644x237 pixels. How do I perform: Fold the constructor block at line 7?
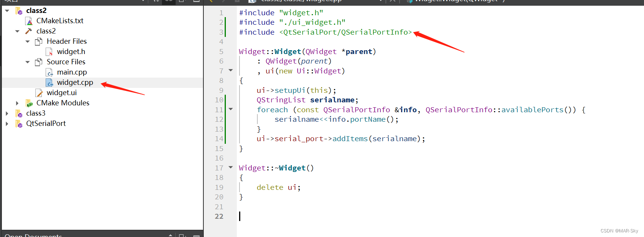coord(230,70)
